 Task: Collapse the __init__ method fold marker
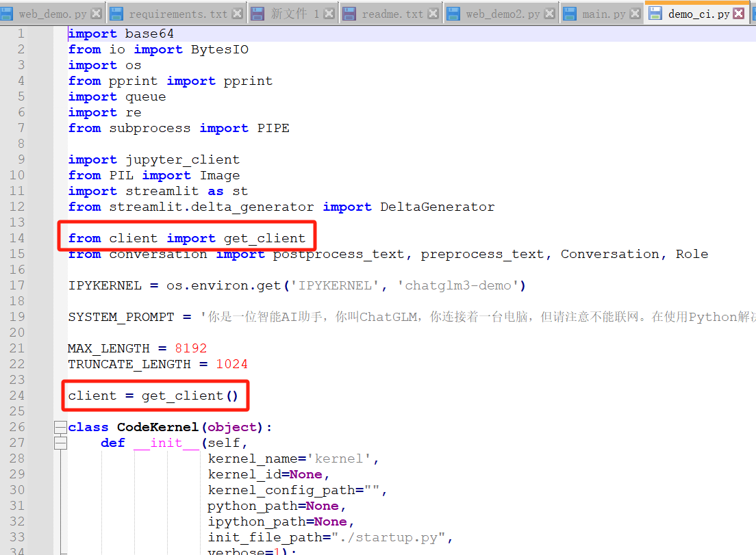click(60, 443)
